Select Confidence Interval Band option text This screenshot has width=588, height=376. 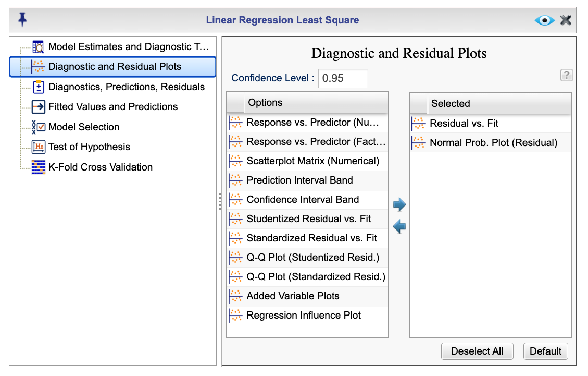303,199
